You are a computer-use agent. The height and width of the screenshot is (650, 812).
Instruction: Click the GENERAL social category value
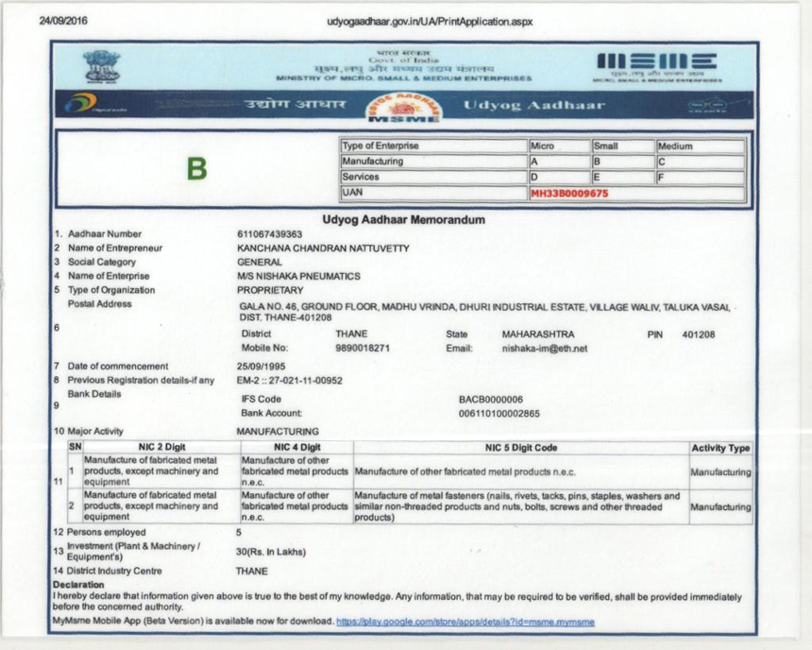[260, 263]
